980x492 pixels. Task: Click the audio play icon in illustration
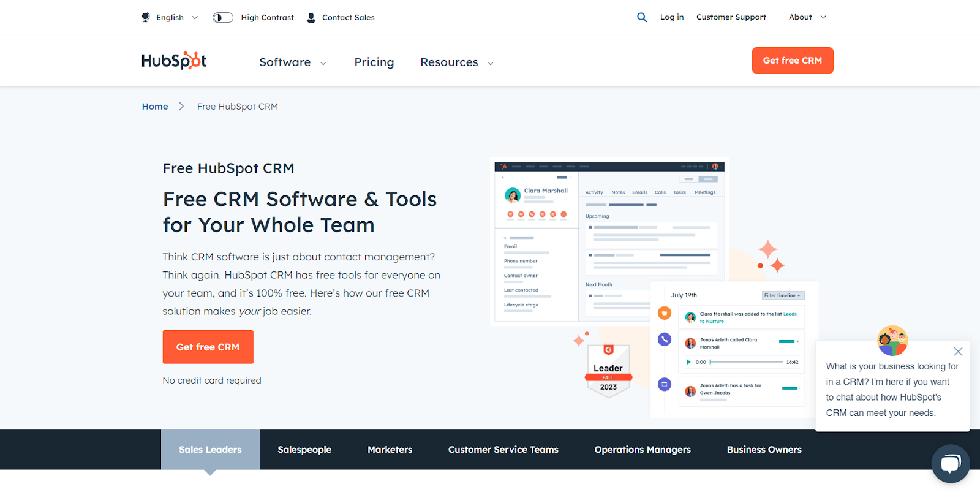(688, 362)
